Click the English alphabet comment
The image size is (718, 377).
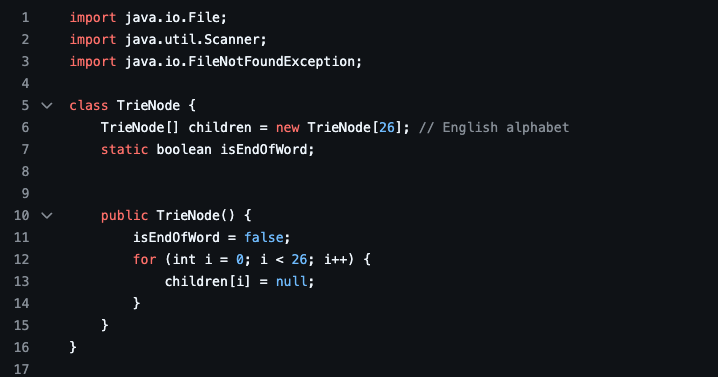pyautogui.click(x=494, y=128)
